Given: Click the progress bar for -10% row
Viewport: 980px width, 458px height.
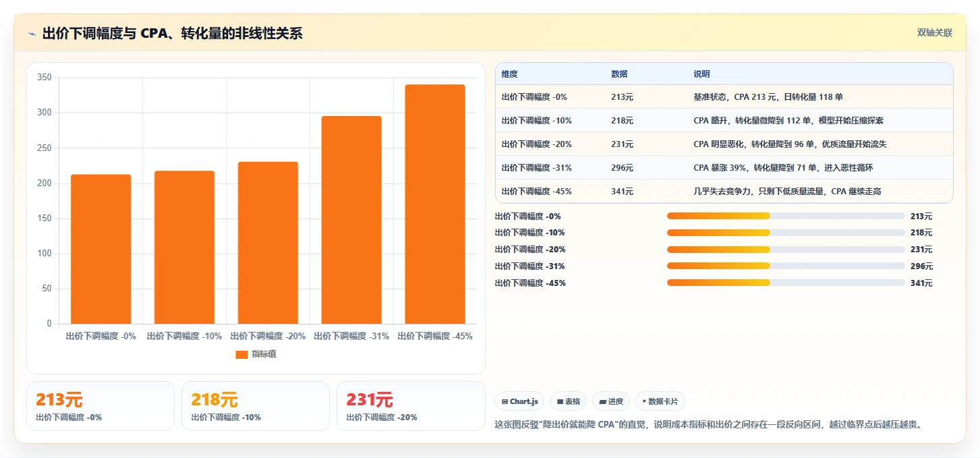Looking at the screenshot, I should [x=786, y=233].
